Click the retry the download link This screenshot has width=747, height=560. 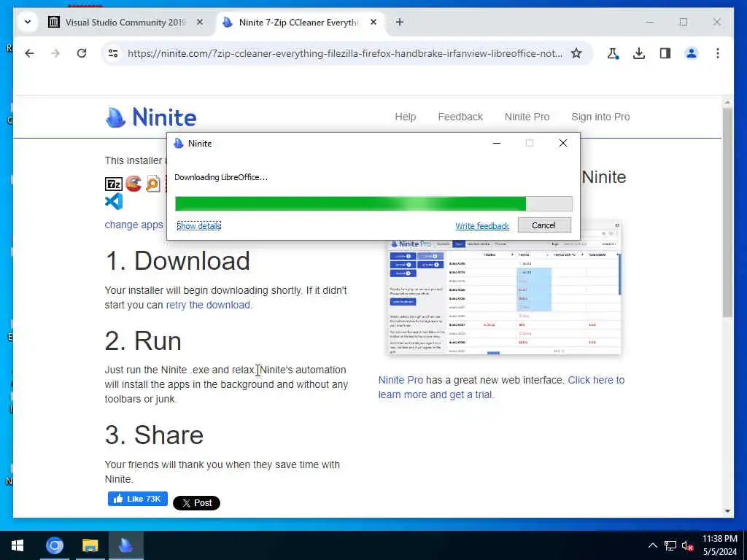pyautogui.click(x=208, y=305)
